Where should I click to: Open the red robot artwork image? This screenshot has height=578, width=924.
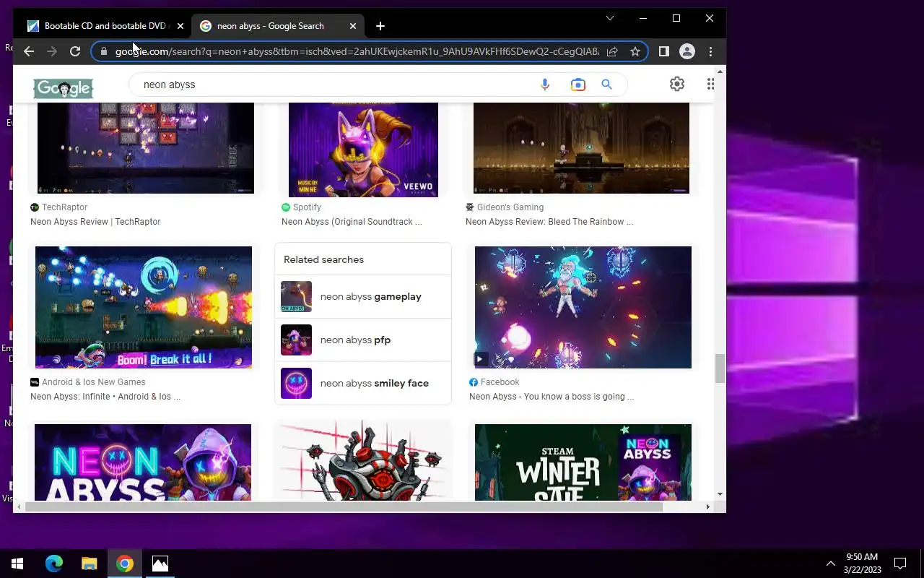(x=363, y=462)
